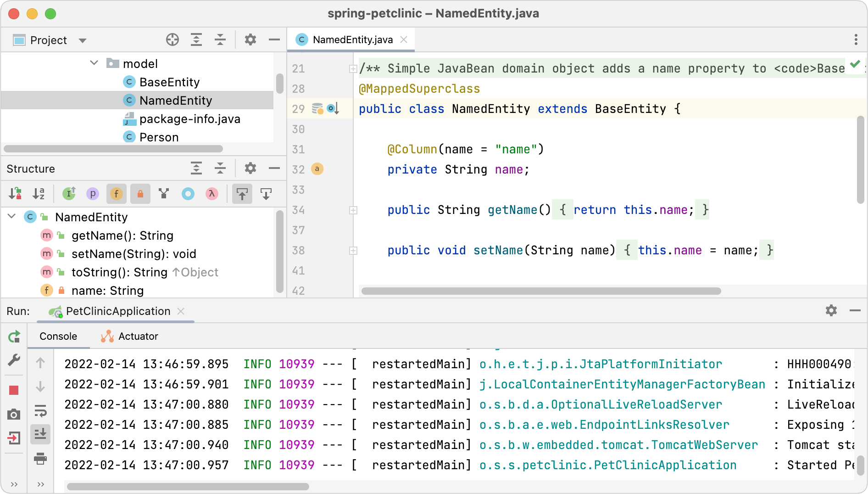Click the inspections green checkmark

(855, 64)
